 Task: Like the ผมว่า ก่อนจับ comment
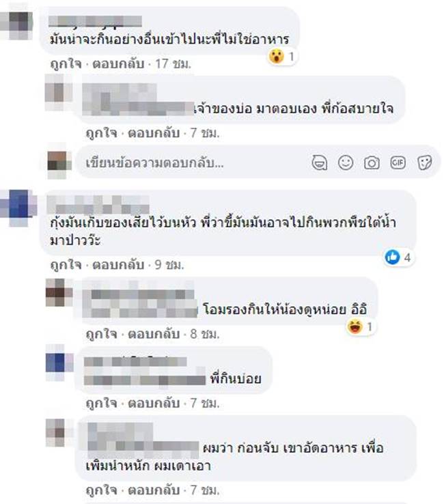point(101,490)
